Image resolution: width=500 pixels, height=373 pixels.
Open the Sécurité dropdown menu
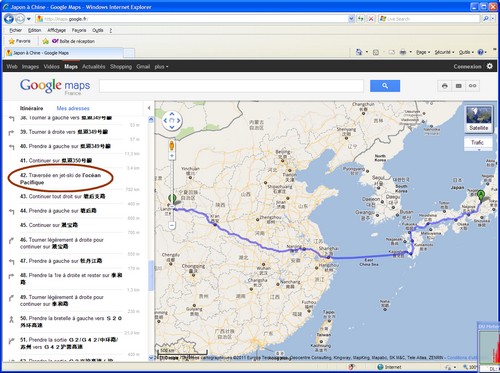[x=444, y=52]
